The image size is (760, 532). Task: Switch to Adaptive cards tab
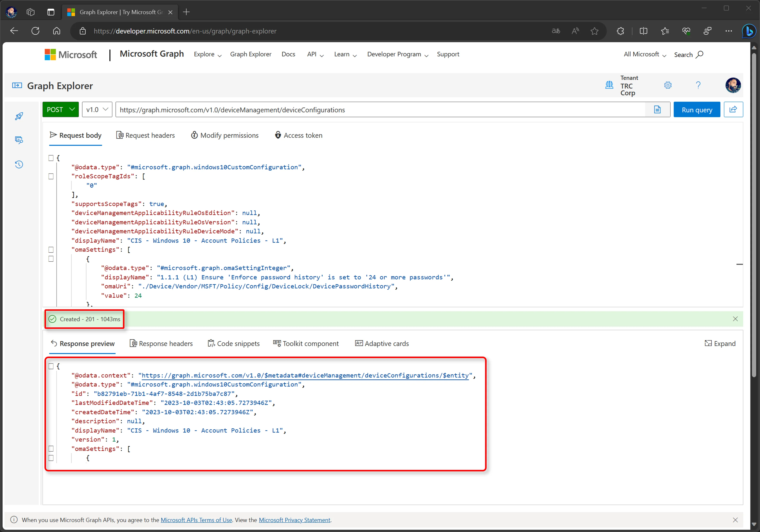(382, 344)
